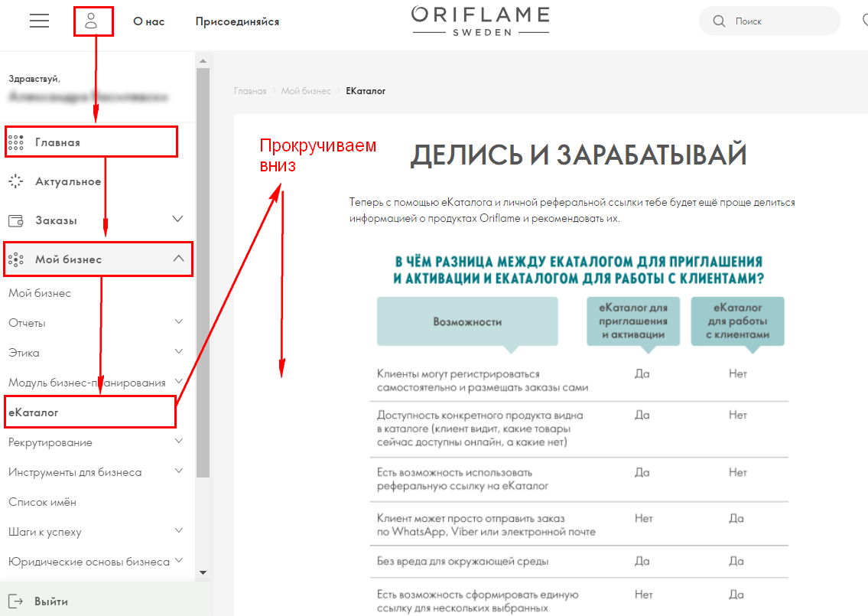
Task: Expand the Отчеты submenu chevron
Action: point(179,321)
